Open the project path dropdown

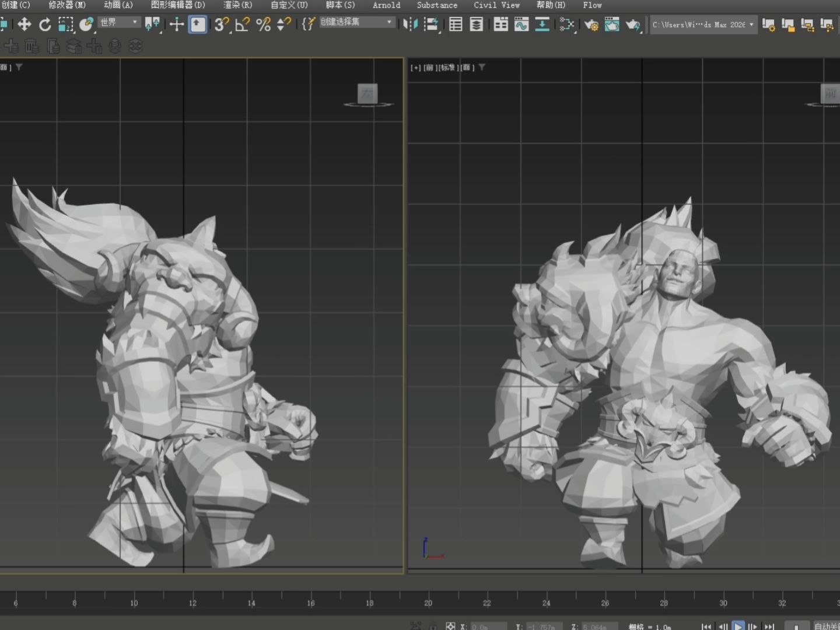pyautogui.click(x=703, y=24)
